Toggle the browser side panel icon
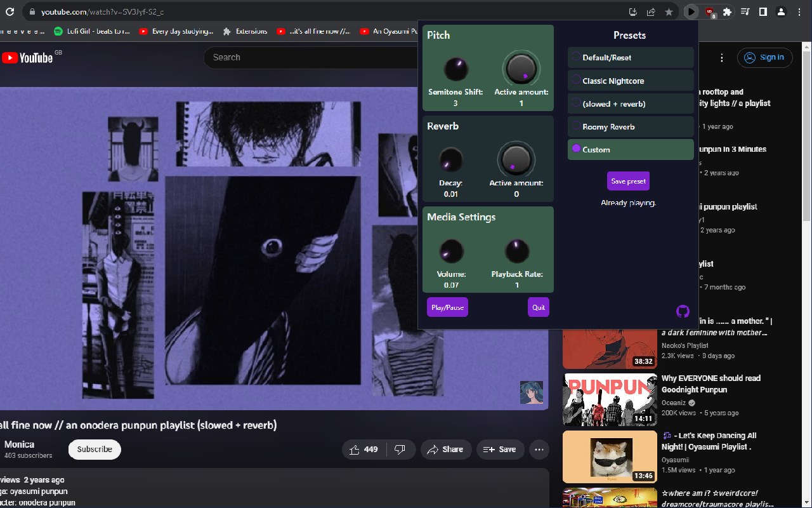812x508 pixels. tap(763, 11)
